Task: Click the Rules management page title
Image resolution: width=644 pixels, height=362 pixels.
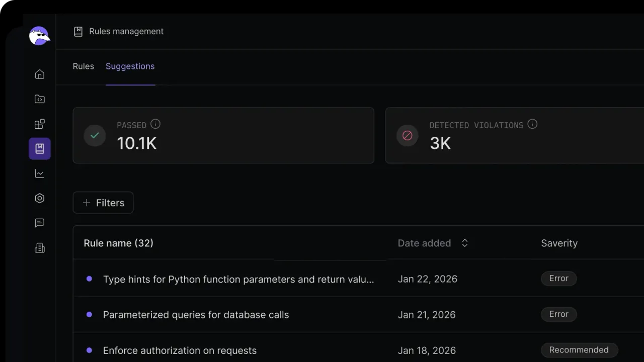Action: (x=126, y=31)
